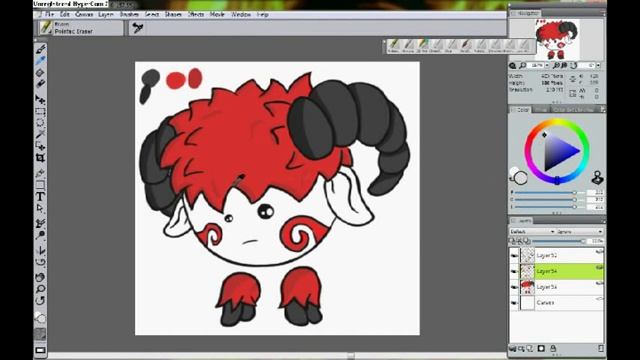This screenshot has height=360, width=640.
Task: Open the Effects menu
Action: coord(196,14)
